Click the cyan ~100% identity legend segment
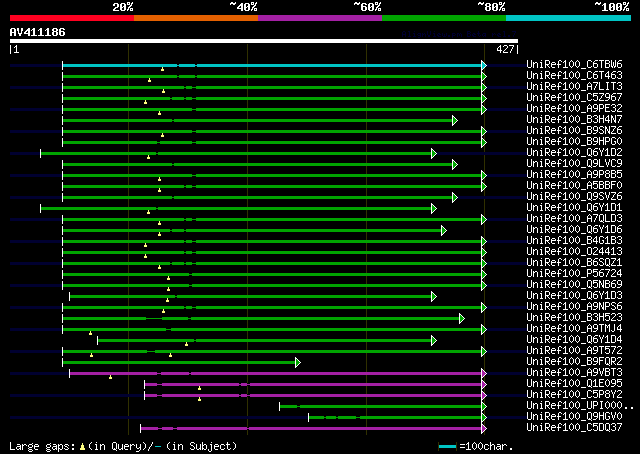The height and width of the screenshot is (454, 640). [568, 18]
